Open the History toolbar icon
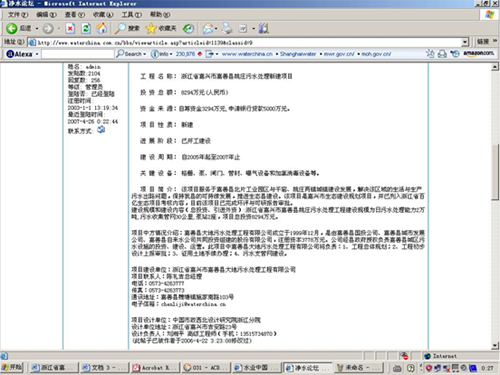The height and width of the screenshot is (375, 500). click(188, 29)
